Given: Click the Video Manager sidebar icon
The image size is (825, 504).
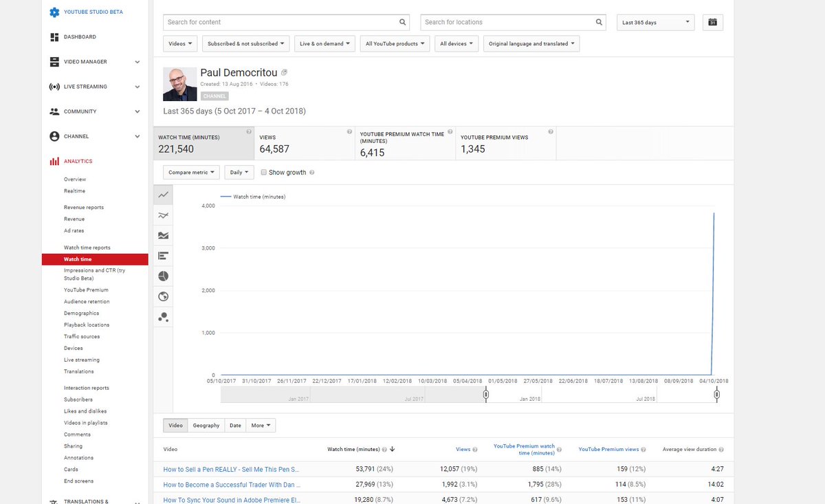Looking at the screenshot, I should click(x=54, y=62).
